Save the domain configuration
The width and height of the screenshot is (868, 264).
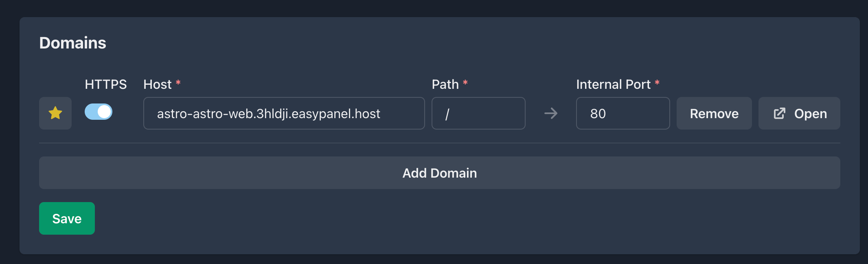coord(66,218)
